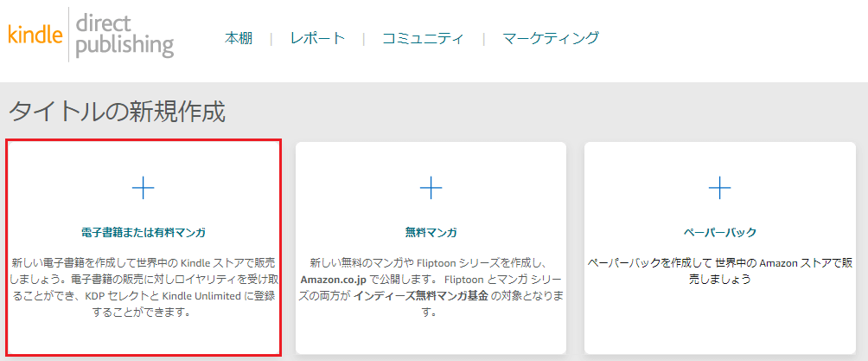Click the free manga description mentioning Fliptoon シリーズ
The height and width of the screenshot is (361, 868).
[x=431, y=287]
